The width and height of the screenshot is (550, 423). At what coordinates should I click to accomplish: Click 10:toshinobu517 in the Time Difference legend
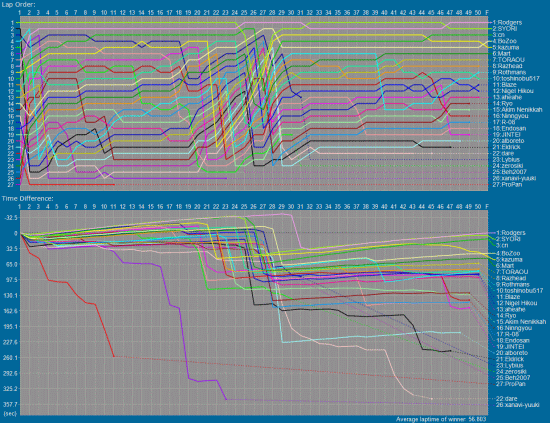point(519,290)
